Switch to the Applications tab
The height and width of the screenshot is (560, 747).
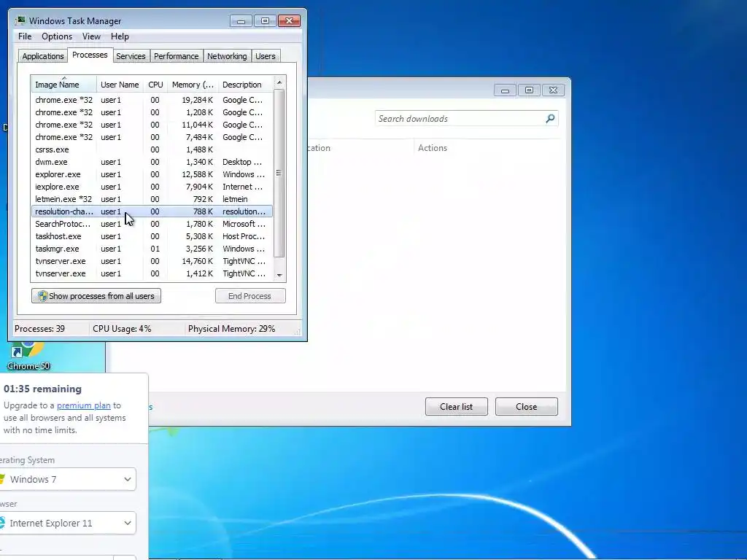click(43, 55)
